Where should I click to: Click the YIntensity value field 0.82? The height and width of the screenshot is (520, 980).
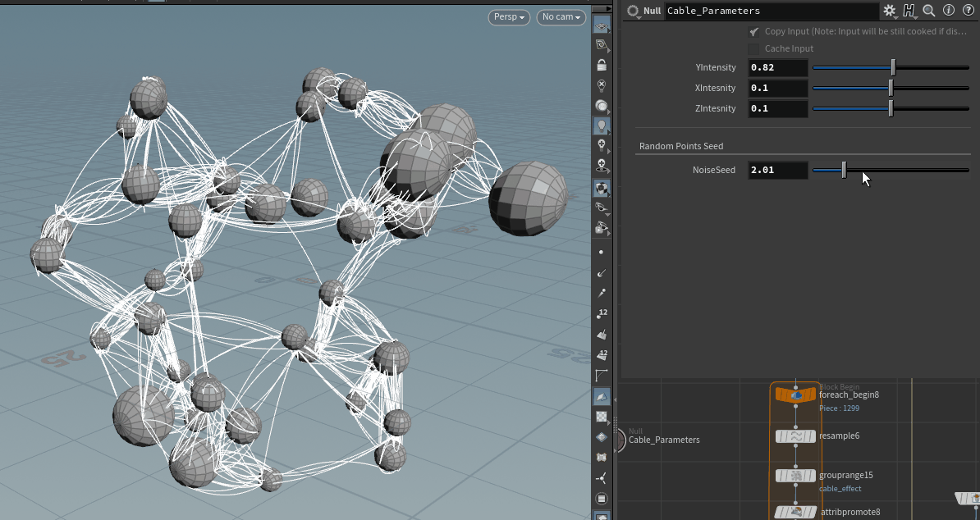[x=777, y=67]
